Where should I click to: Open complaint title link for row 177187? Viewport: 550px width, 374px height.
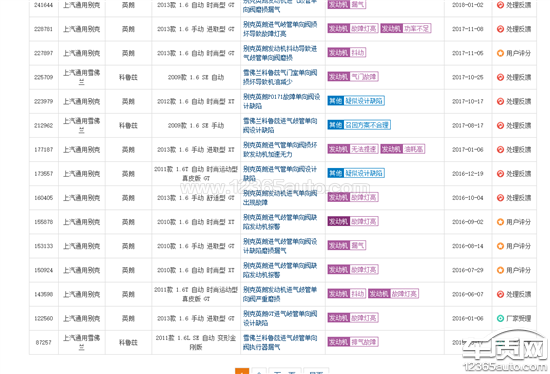(280, 149)
